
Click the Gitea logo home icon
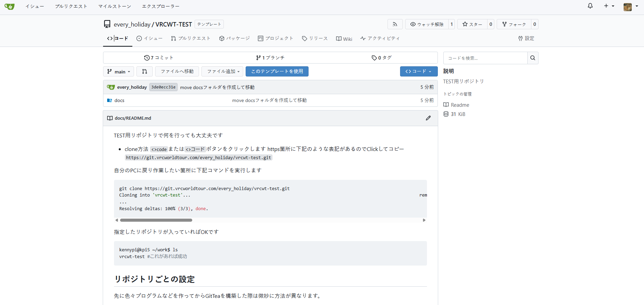pos(10,6)
